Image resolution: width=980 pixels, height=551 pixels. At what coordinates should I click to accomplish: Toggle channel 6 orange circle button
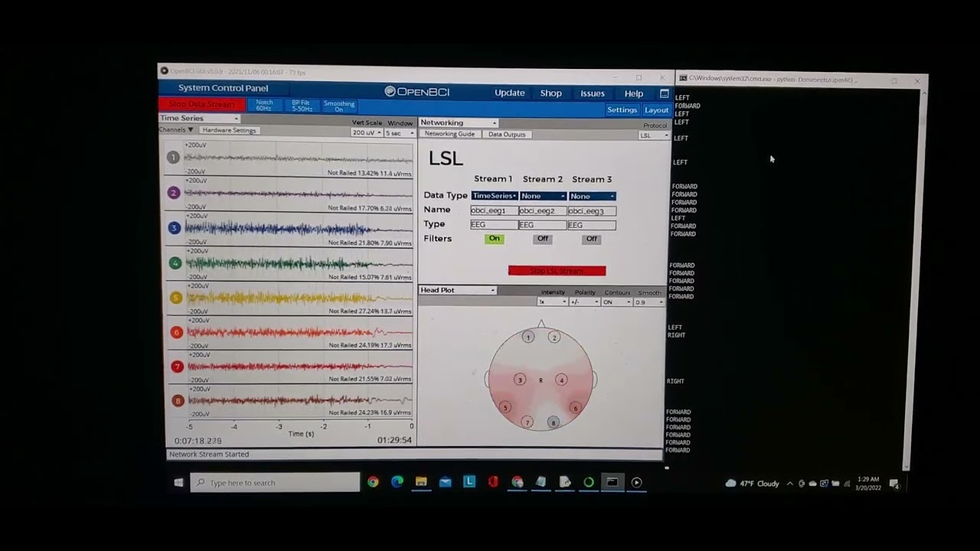(x=177, y=332)
